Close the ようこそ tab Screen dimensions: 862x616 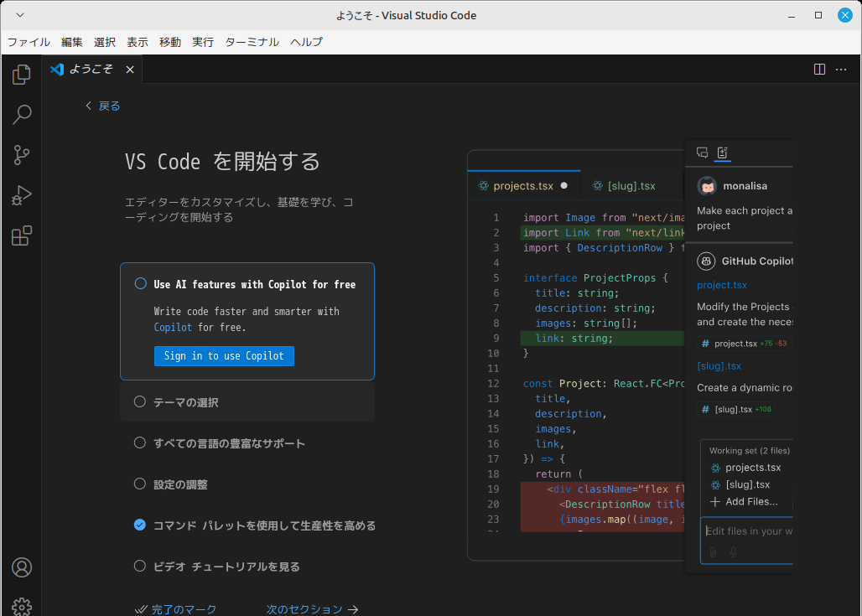coord(130,70)
